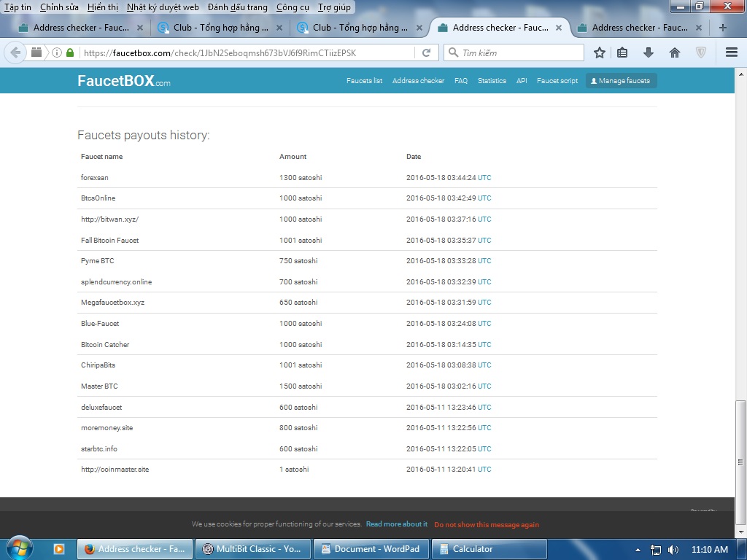Switch to MultiBit Classic in the taskbar

tap(252, 549)
